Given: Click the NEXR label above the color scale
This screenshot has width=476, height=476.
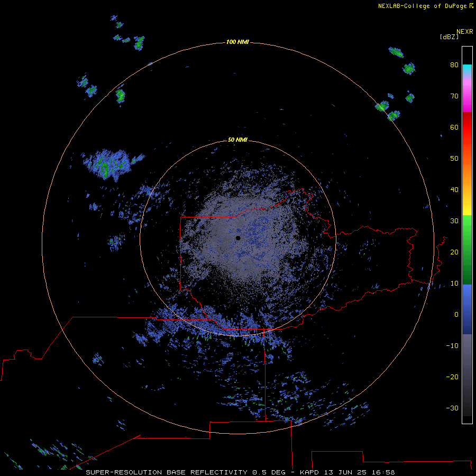Looking at the screenshot, I should point(465,32).
